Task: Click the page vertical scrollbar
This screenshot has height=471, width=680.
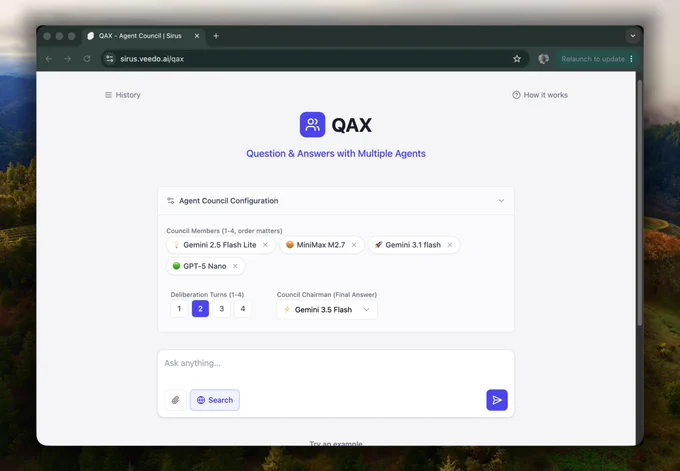Action: pos(640,202)
